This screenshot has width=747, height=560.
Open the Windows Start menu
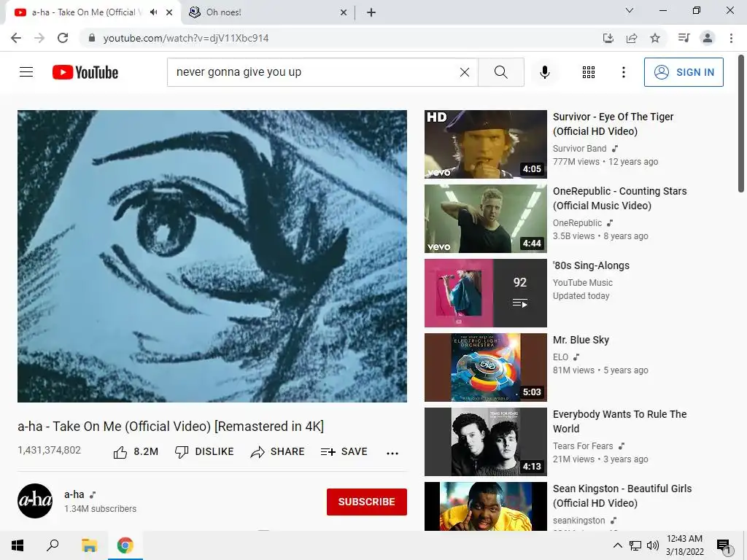18,545
